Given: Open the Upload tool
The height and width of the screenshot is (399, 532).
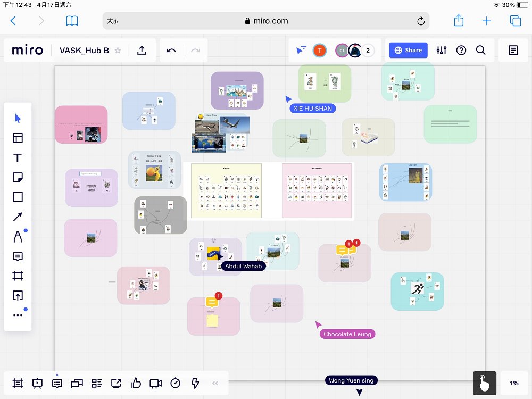Looking at the screenshot, I should (18, 295).
